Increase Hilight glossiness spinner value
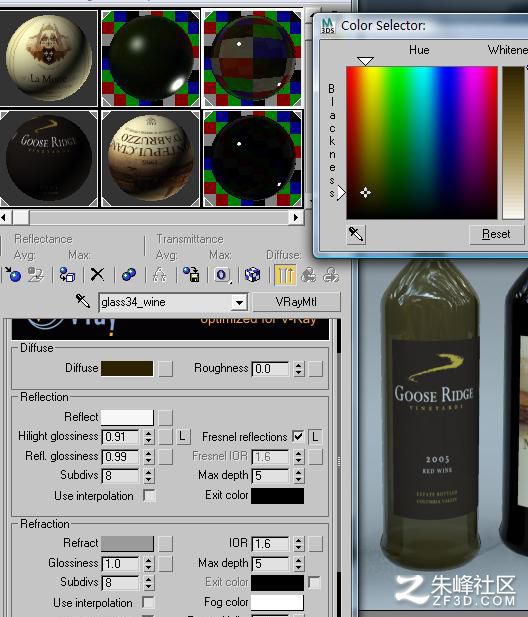 point(148,433)
